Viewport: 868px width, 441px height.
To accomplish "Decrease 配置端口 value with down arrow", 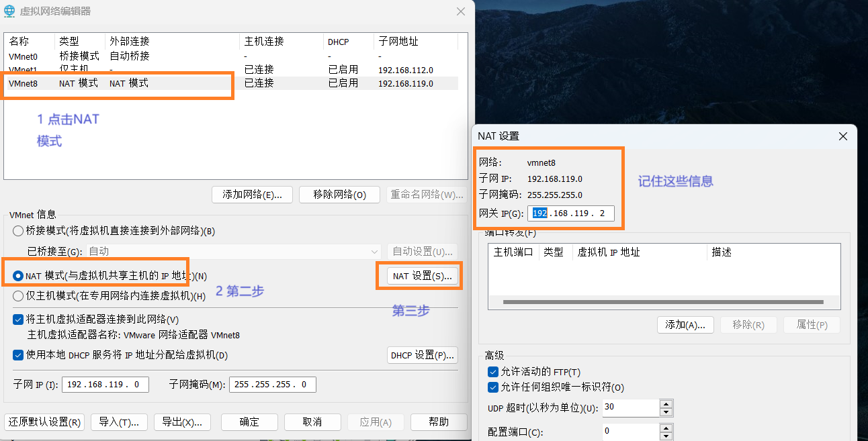I will (x=666, y=435).
